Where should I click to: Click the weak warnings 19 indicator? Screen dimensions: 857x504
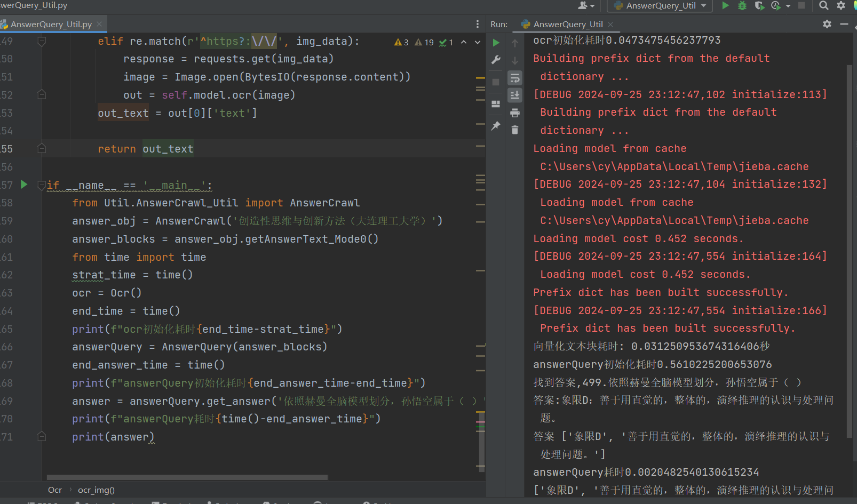pyautogui.click(x=424, y=42)
